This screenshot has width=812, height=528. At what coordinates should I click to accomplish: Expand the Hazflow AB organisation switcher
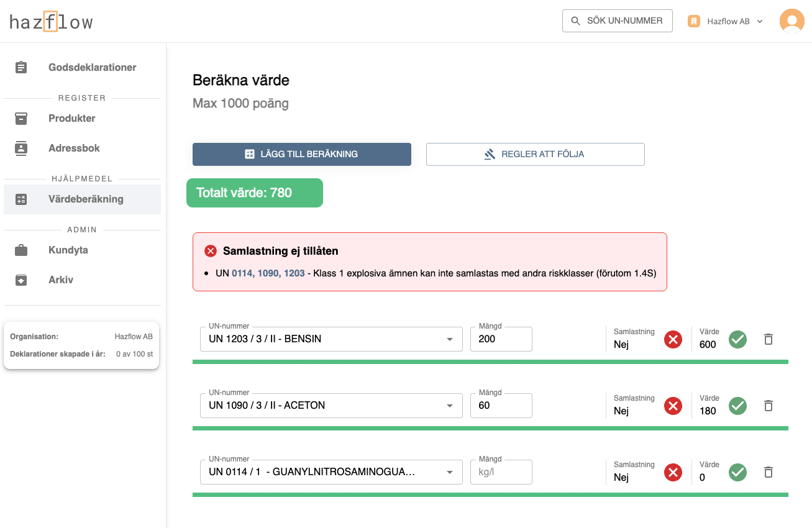[x=726, y=21]
